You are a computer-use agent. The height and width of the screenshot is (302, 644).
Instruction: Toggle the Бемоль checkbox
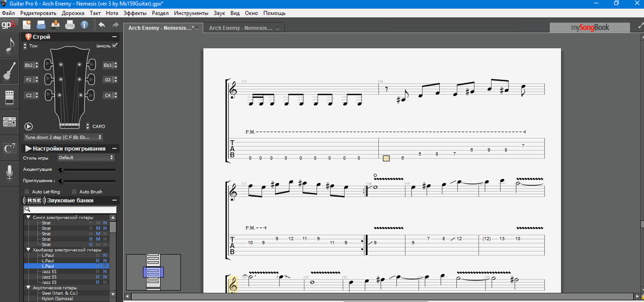115,45
